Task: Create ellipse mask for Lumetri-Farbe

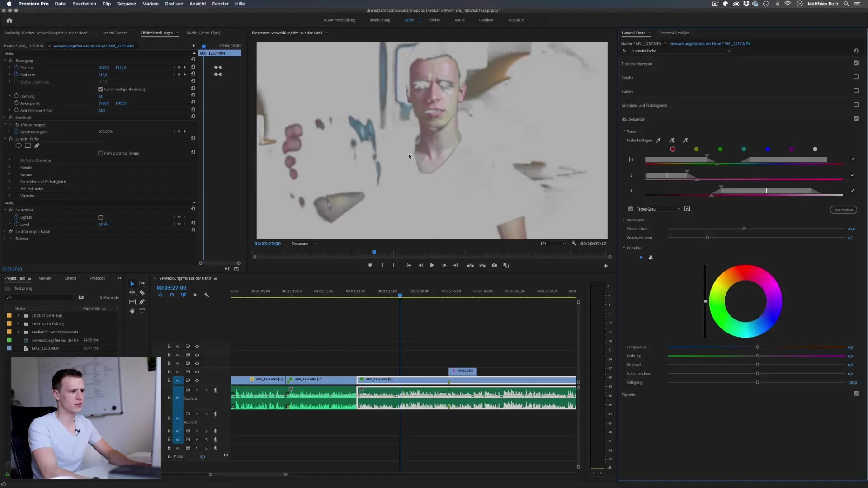Action: click(19, 145)
